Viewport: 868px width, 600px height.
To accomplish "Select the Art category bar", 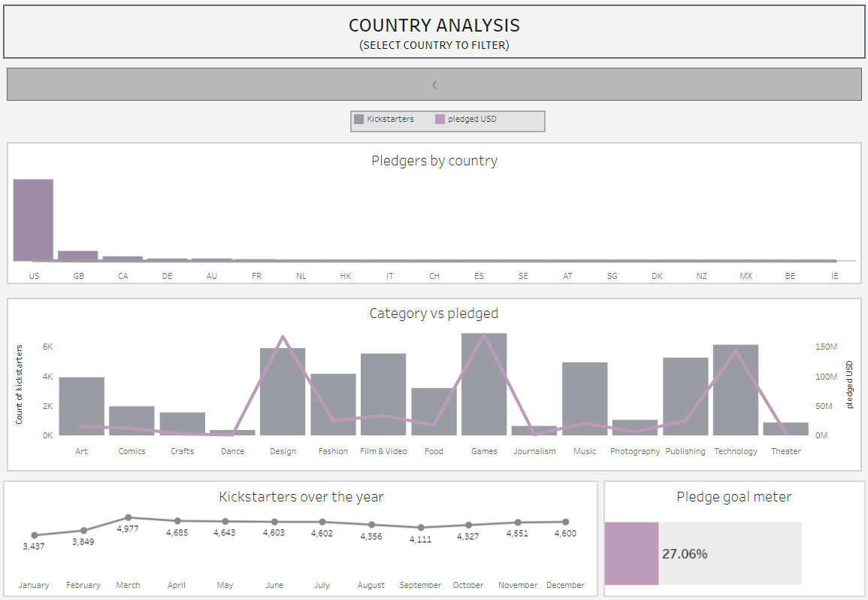I will [x=82, y=406].
